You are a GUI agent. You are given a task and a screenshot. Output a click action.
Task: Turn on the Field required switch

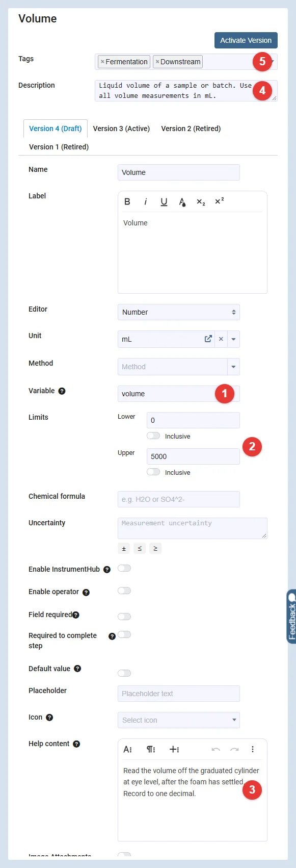click(124, 616)
